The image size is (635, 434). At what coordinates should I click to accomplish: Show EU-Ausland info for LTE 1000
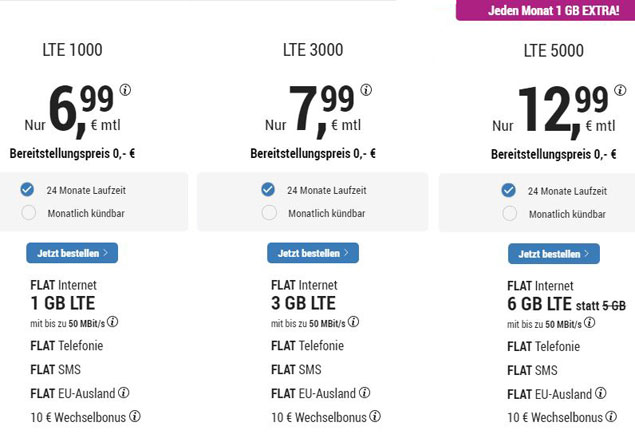[124, 393]
